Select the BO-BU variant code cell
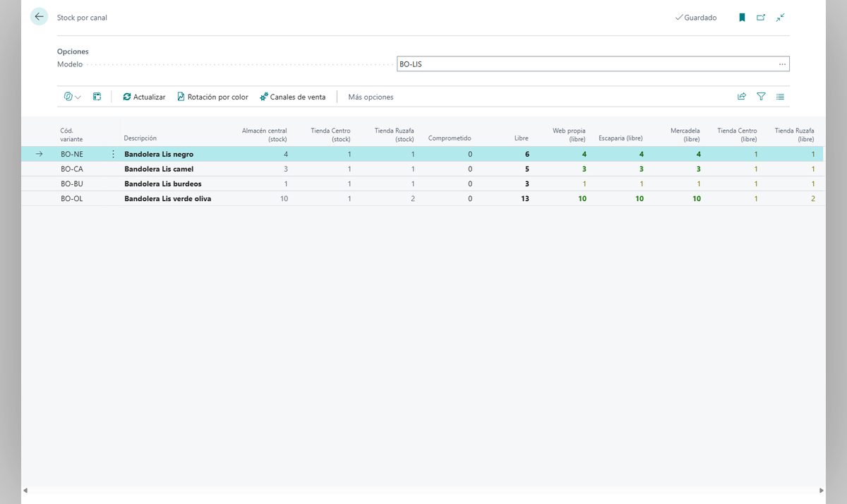Viewport: 847px width, 504px height. 72,184
